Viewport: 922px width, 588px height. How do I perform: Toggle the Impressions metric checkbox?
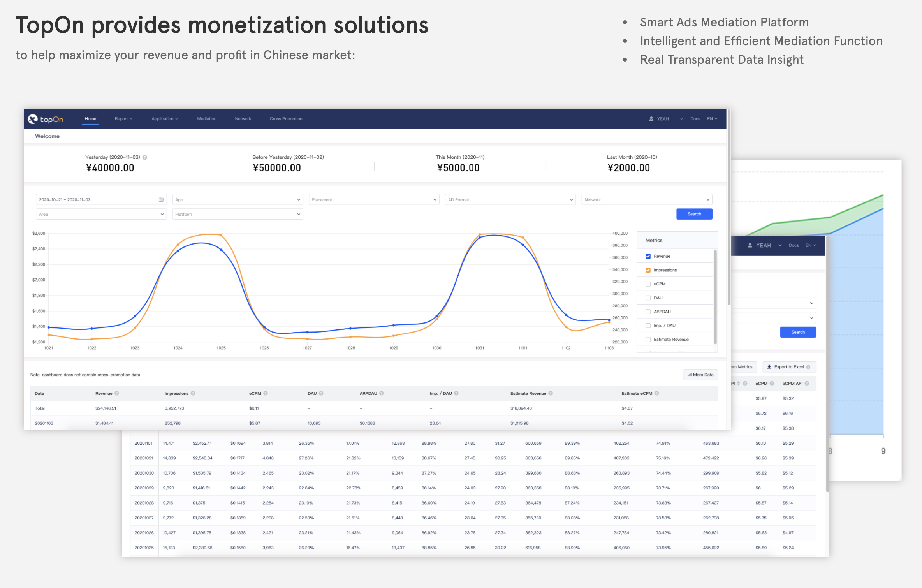coord(648,270)
